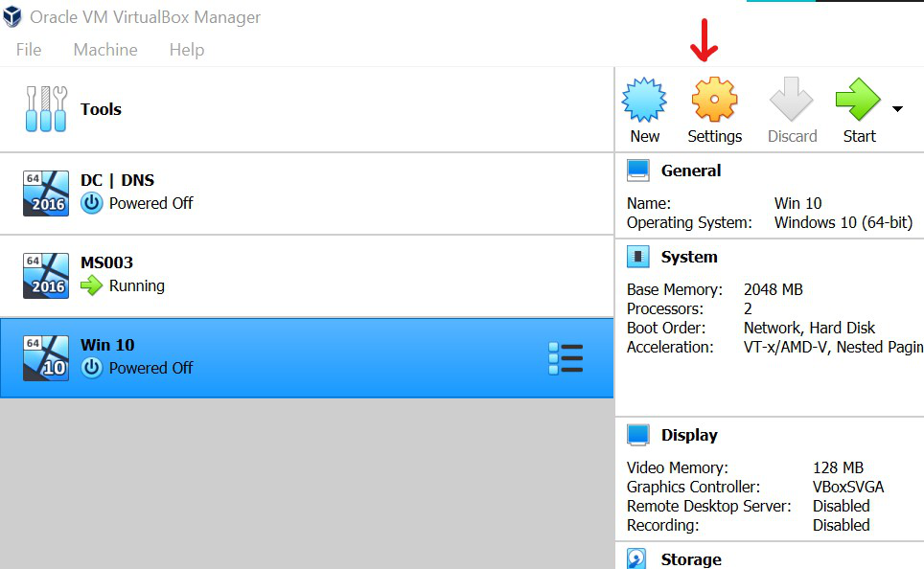Open the Display section header
Viewport: 924px width, 569px height.
click(x=689, y=435)
